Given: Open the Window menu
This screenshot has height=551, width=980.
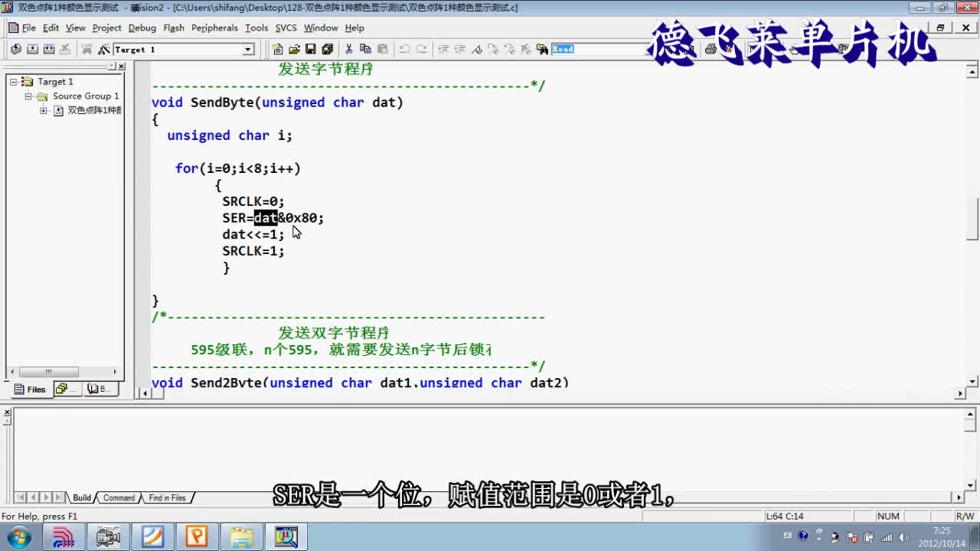Looking at the screenshot, I should tap(321, 28).
